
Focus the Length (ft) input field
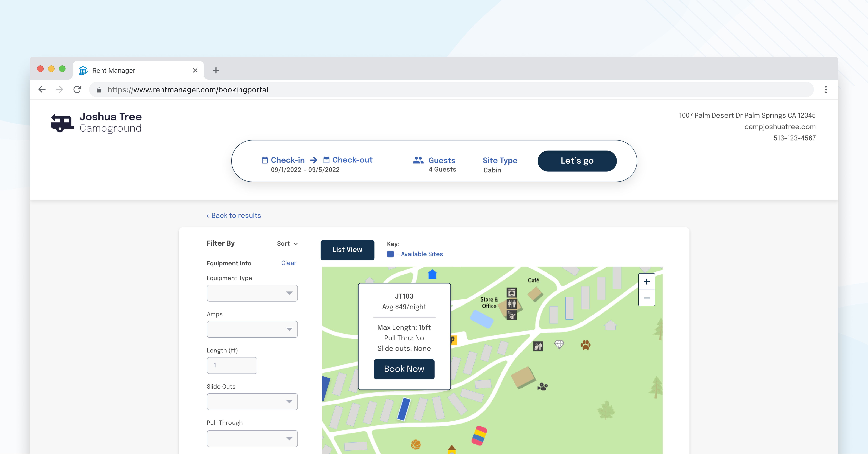pos(232,365)
